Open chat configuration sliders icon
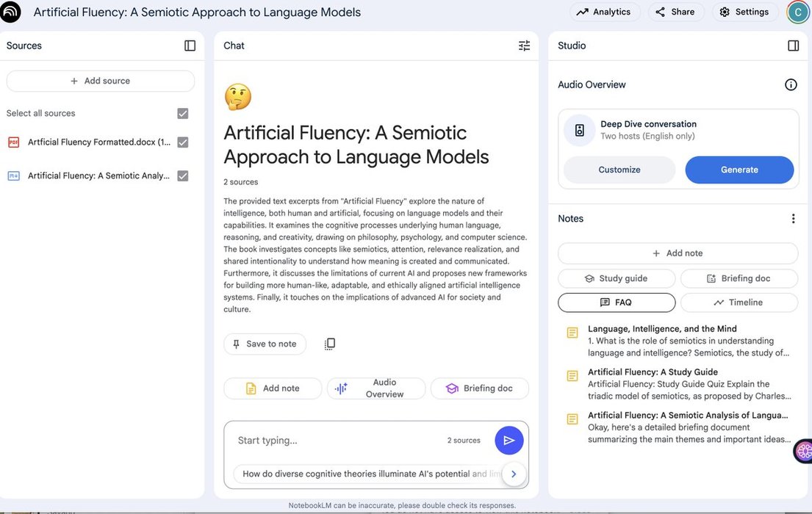The height and width of the screenshot is (514, 812). [524, 46]
